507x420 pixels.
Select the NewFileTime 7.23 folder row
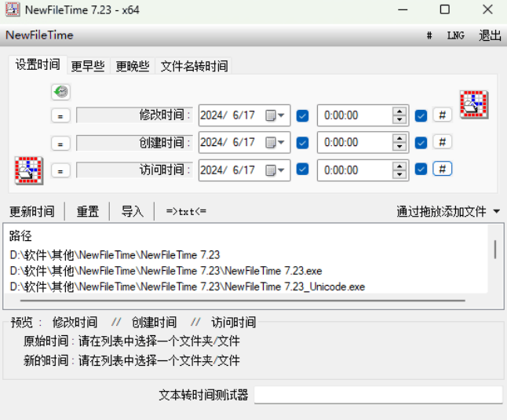click(x=115, y=255)
